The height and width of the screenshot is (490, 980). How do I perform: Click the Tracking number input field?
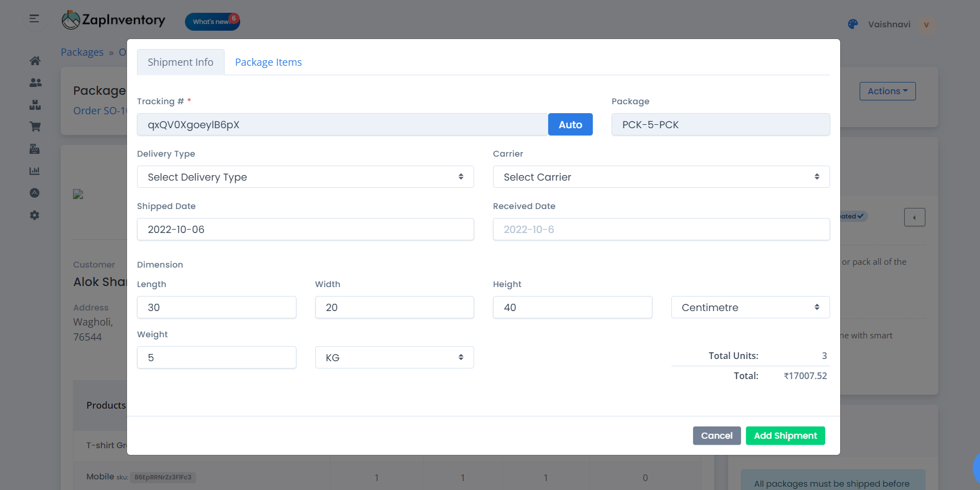coord(342,124)
